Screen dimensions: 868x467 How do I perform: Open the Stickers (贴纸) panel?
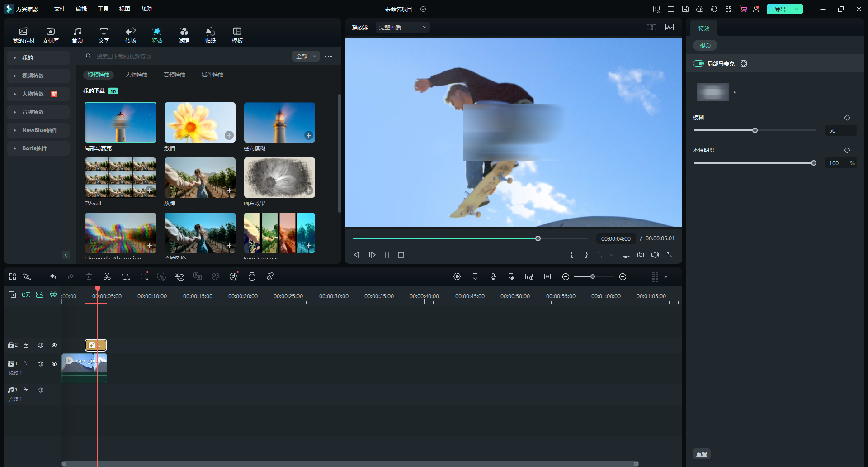tap(210, 35)
